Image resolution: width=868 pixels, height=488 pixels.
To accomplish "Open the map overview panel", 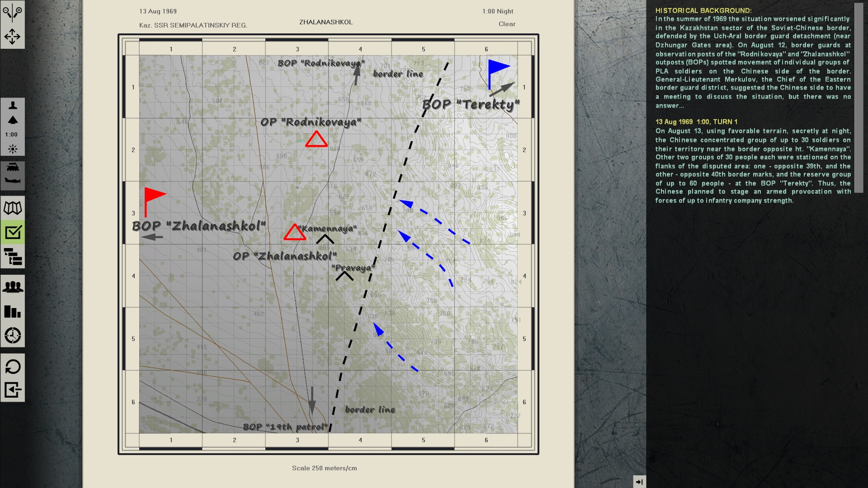I will coord(12,208).
